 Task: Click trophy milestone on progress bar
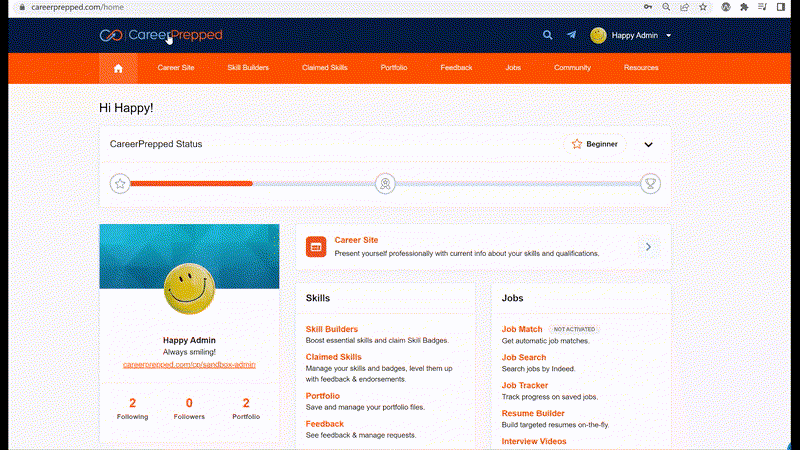pos(651,184)
